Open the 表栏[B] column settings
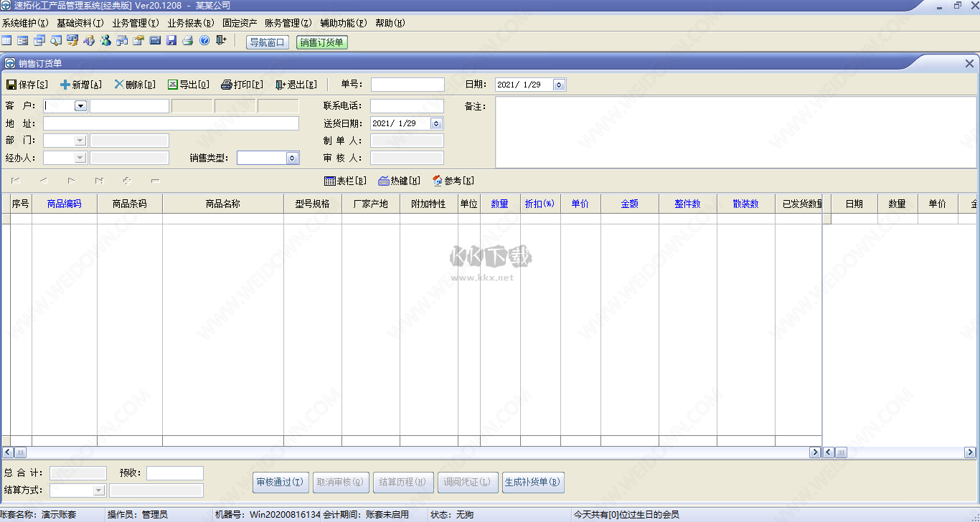980x522 pixels. point(346,181)
